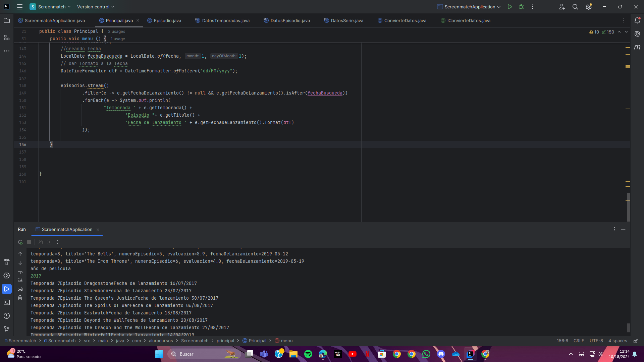Image resolution: width=644 pixels, height=362 pixels.
Task: Rerun ScreenmatchApplication in Run panel
Action: pos(20,242)
